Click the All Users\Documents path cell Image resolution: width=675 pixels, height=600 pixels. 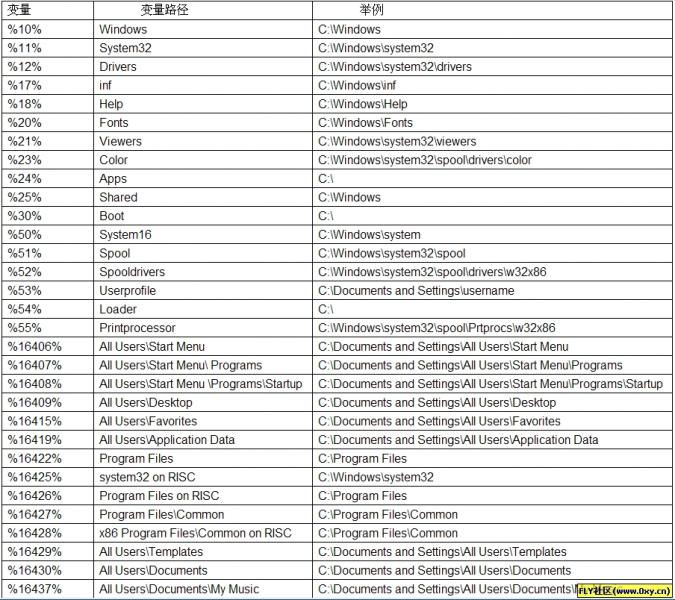[x=203, y=570]
